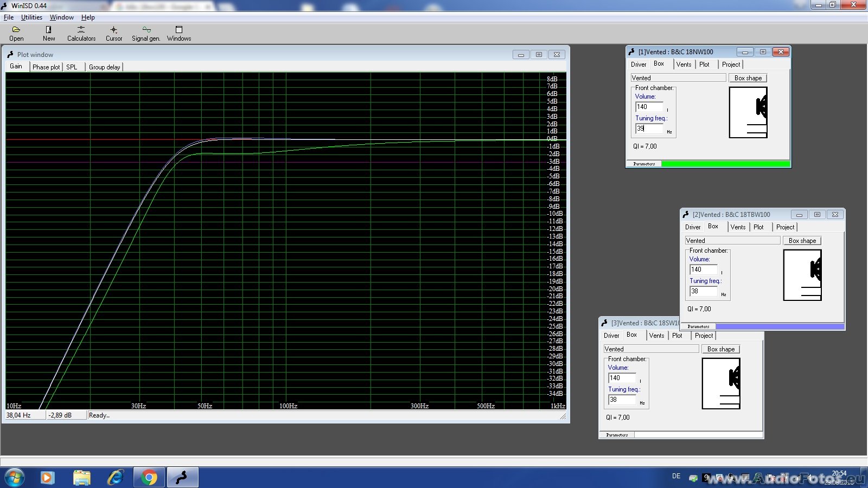Image resolution: width=868 pixels, height=488 pixels.
Task: Open the Signal generator tool
Action: [x=146, y=34]
